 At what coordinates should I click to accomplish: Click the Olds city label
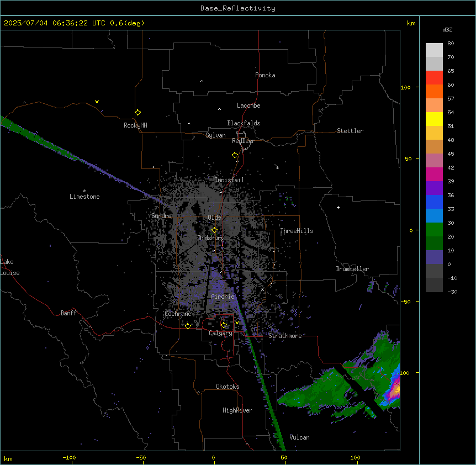pos(214,218)
